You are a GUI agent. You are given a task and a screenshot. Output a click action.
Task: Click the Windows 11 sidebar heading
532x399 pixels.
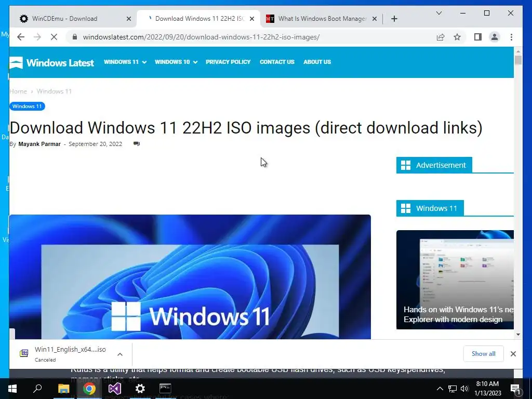(430, 208)
